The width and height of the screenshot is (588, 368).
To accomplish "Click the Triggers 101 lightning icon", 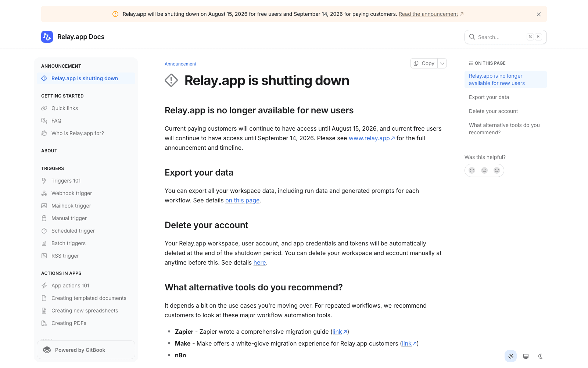I will [44, 181].
